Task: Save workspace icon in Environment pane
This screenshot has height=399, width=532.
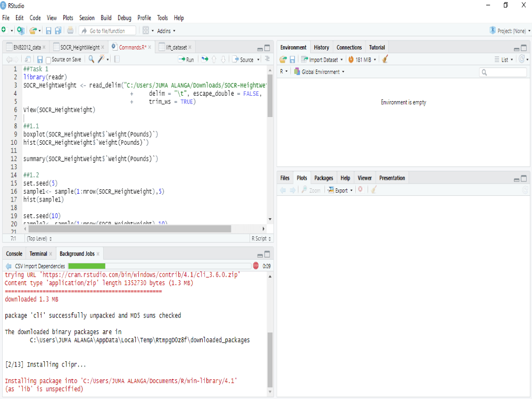Action: 292,60
